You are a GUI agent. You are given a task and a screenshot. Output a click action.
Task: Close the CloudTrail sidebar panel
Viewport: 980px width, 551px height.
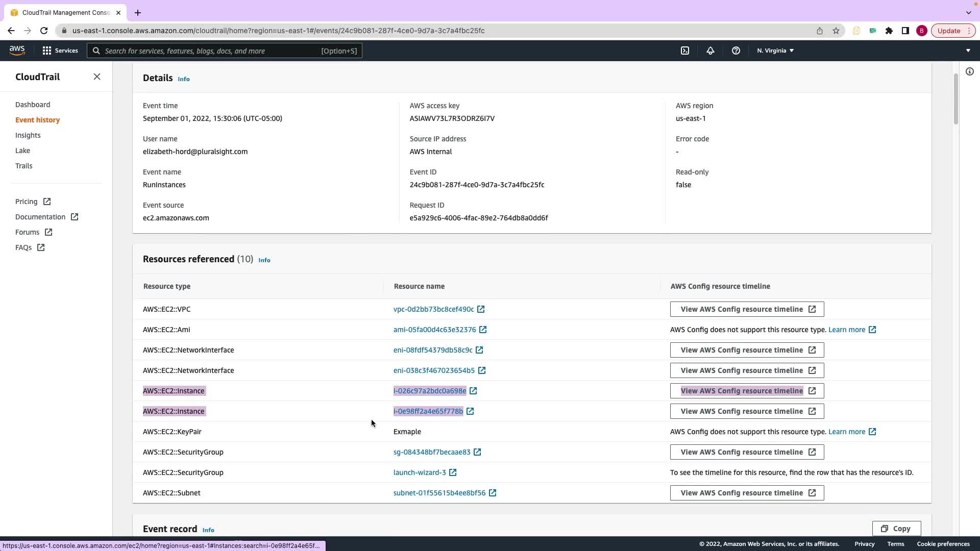(x=97, y=77)
